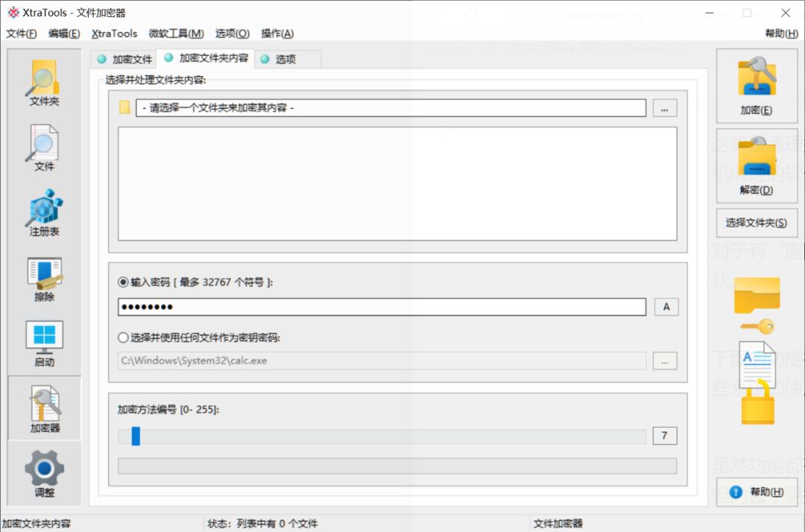Open the 选项 tab
This screenshot has width=805, height=532.
287,58
